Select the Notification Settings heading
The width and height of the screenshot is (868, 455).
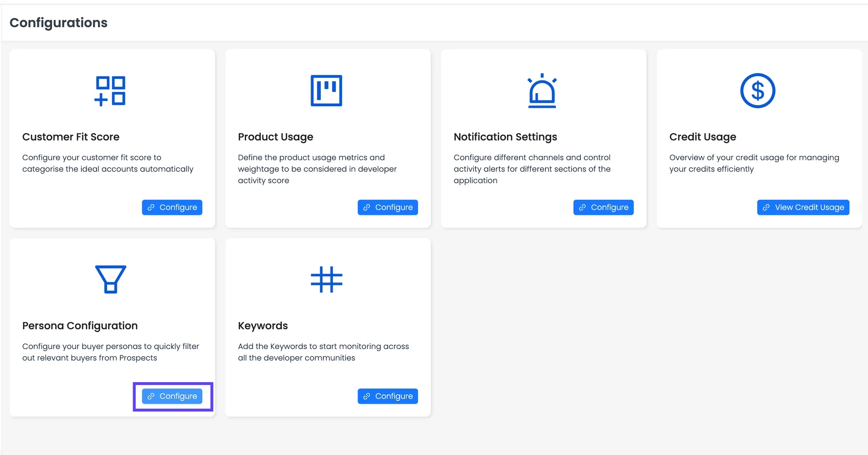505,137
